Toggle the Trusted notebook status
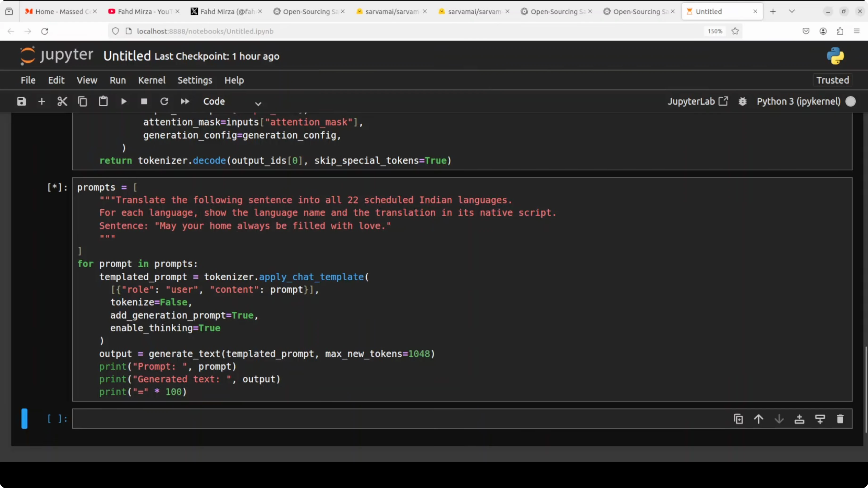Screen dimensions: 868x488 tap(832, 80)
